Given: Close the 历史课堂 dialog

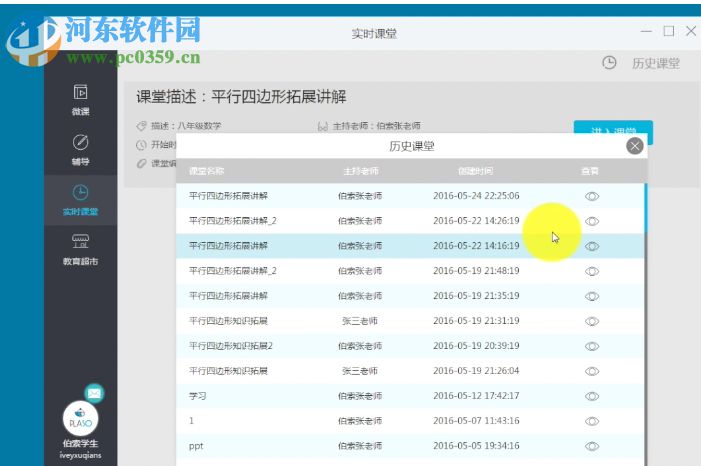Looking at the screenshot, I should pyautogui.click(x=635, y=146).
